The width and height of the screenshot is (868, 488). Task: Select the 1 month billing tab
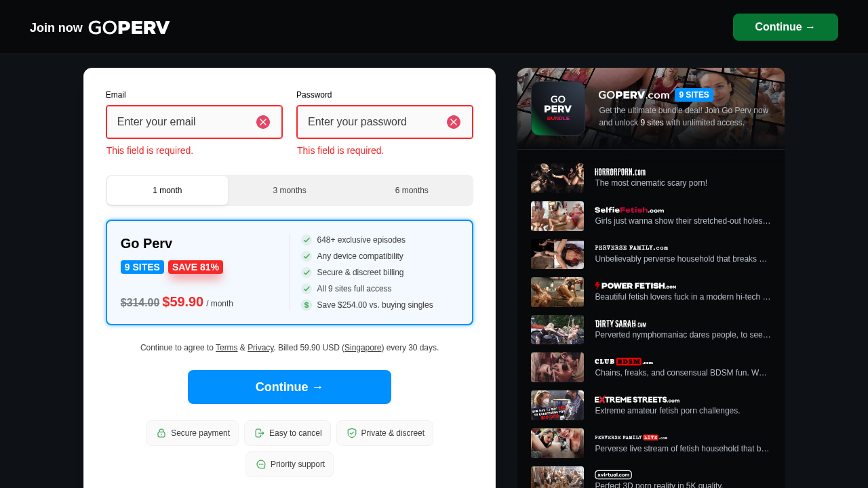coord(167,190)
